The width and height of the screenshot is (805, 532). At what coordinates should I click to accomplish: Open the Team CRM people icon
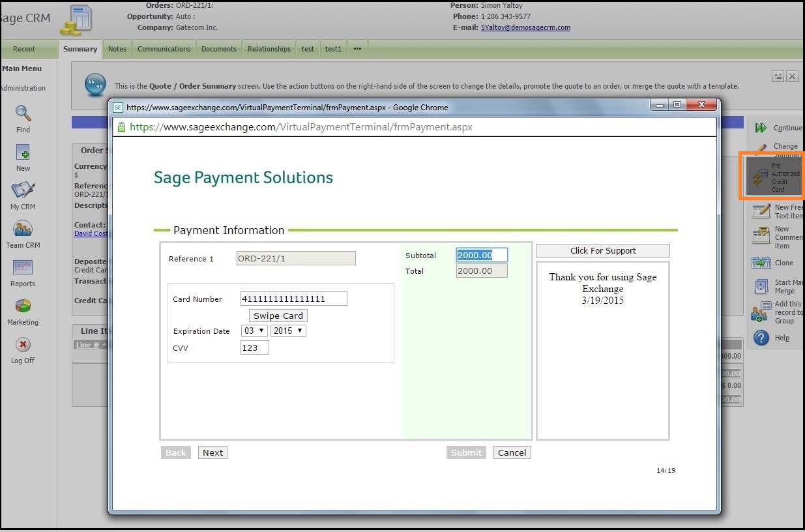click(x=23, y=229)
